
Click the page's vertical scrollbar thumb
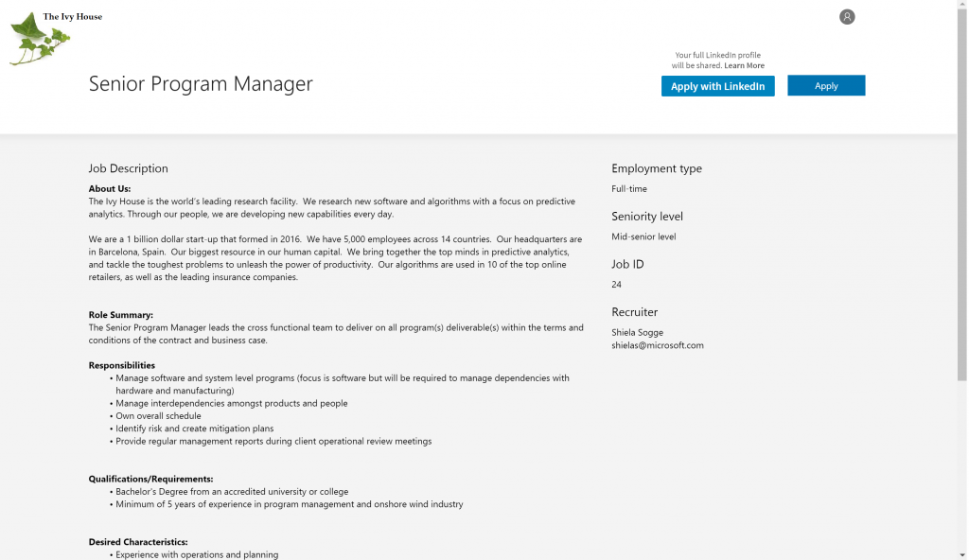pos(962,189)
